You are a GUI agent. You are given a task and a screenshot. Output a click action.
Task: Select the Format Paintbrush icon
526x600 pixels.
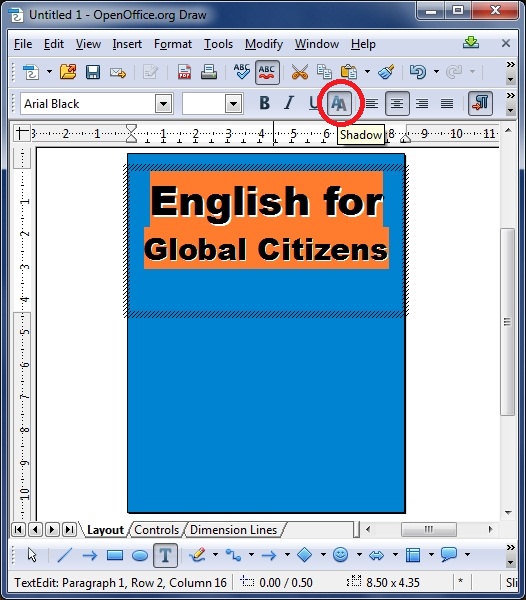tap(386, 72)
